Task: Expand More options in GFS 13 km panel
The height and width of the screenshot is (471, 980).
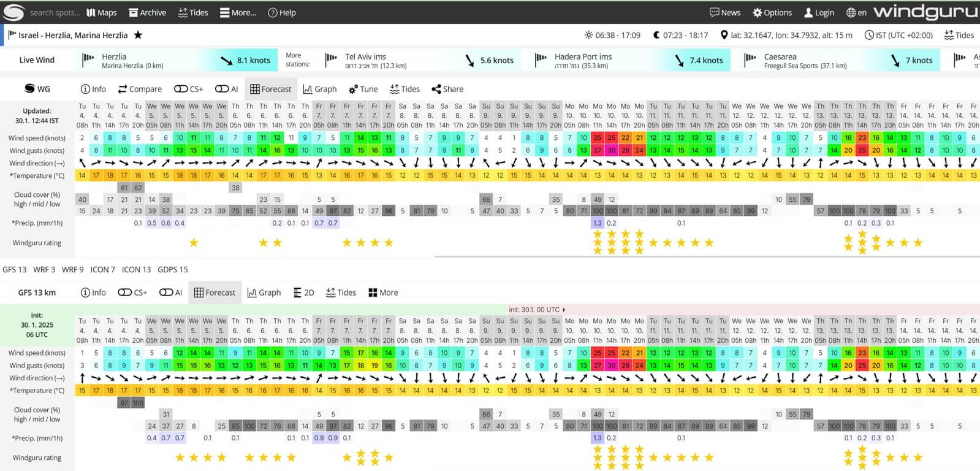Action: point(383,293)
